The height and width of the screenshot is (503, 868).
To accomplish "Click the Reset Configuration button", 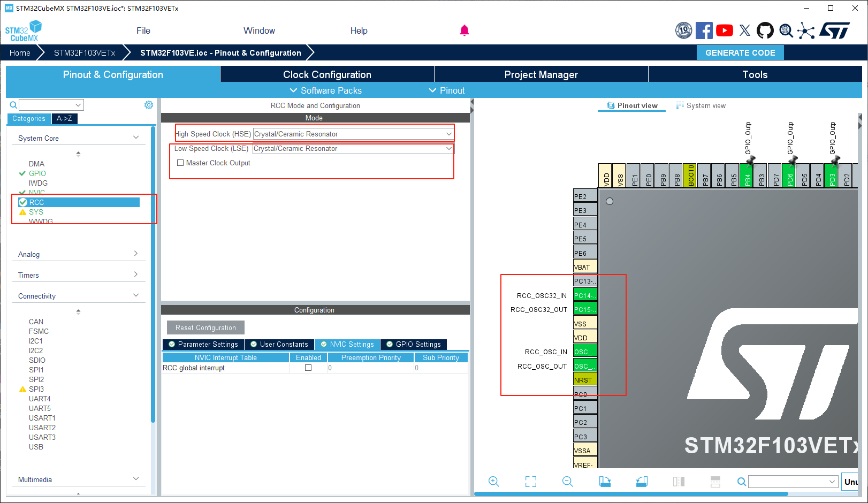I will (205, 327).
